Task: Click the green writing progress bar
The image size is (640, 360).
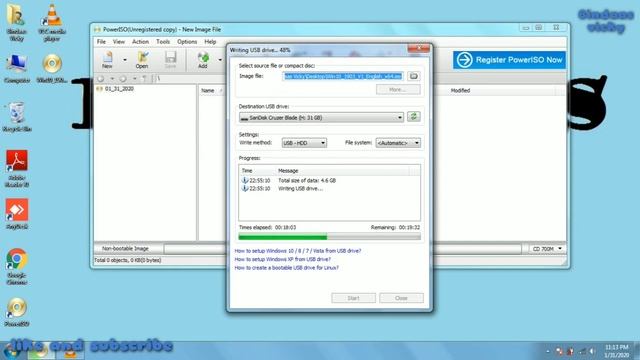Action: pyautogui.click(x=329, y=237)
